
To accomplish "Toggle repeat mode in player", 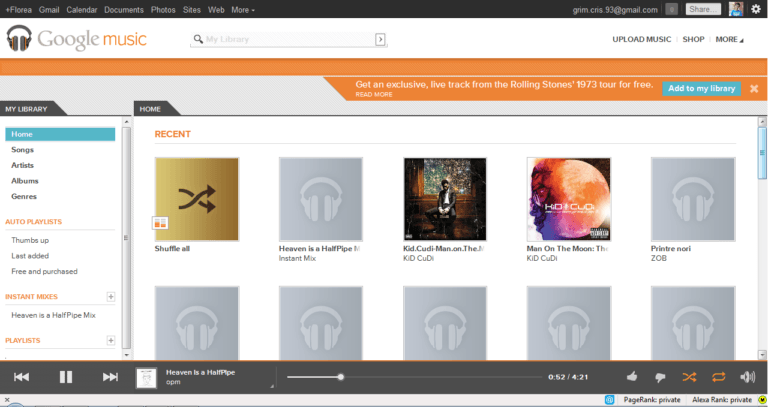I will click(719, 377).
